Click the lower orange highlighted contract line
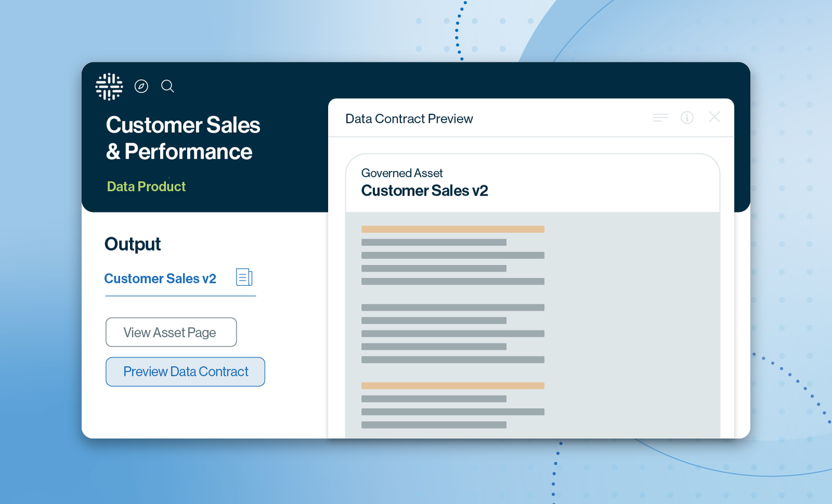This screenshot has height=504, width=832. tap(452, 386)
